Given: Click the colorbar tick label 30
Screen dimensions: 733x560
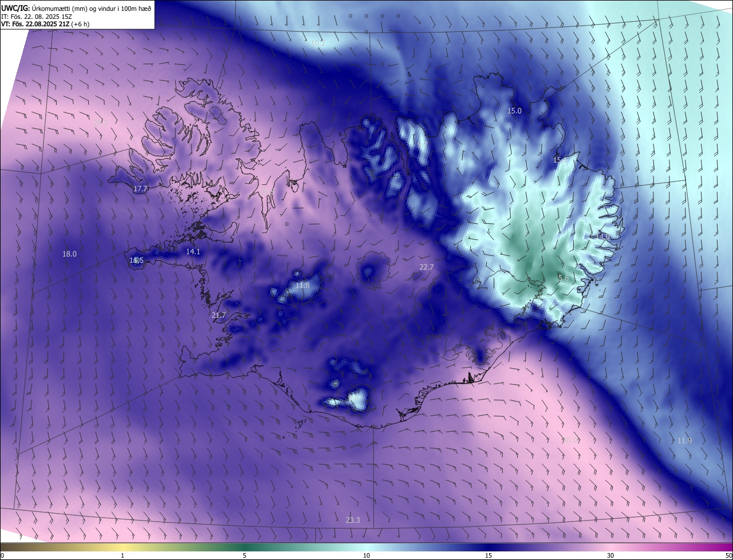Looking at the screenshot, I should (610, 555).
